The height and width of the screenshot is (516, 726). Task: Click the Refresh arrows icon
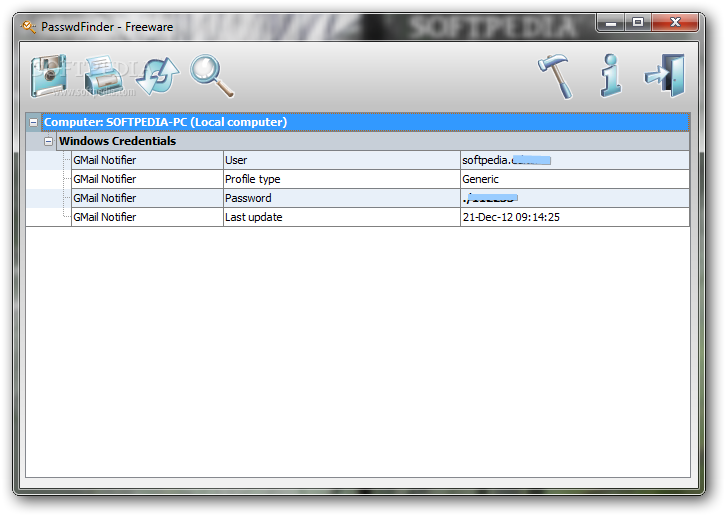158,76
